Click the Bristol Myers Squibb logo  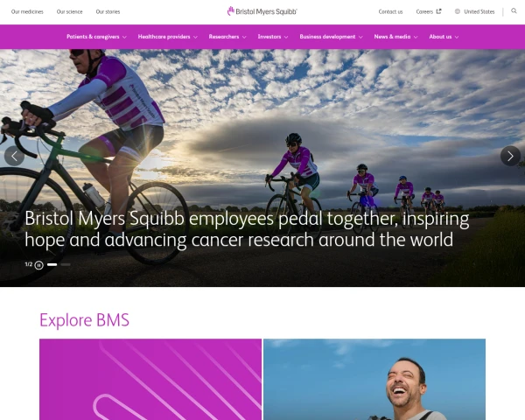pos(262,11)
